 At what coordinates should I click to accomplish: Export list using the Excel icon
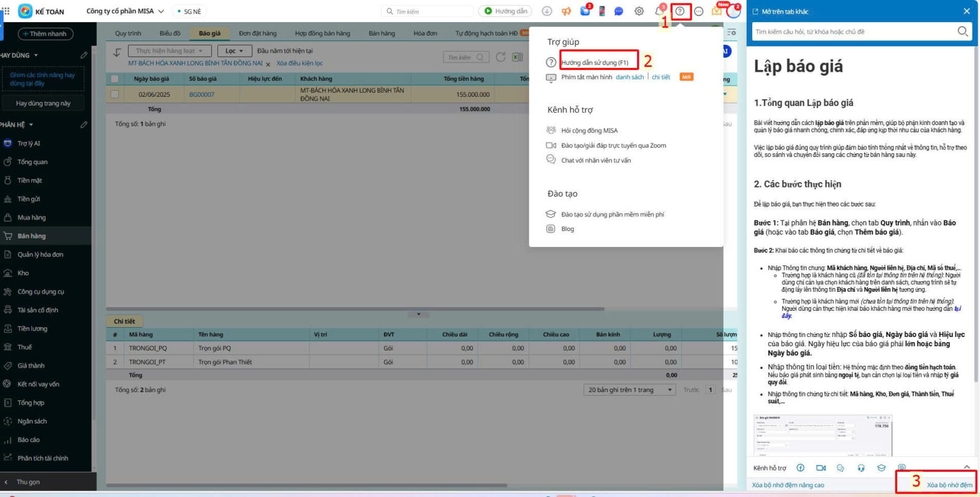click(x=518, y=57)
